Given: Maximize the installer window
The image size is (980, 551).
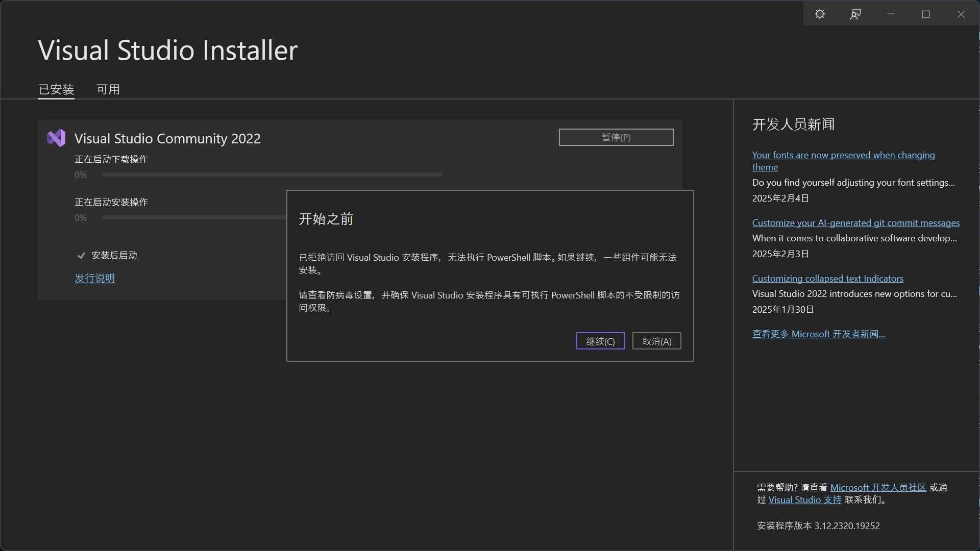Looking at the screenshot, I should coord(926,14).
